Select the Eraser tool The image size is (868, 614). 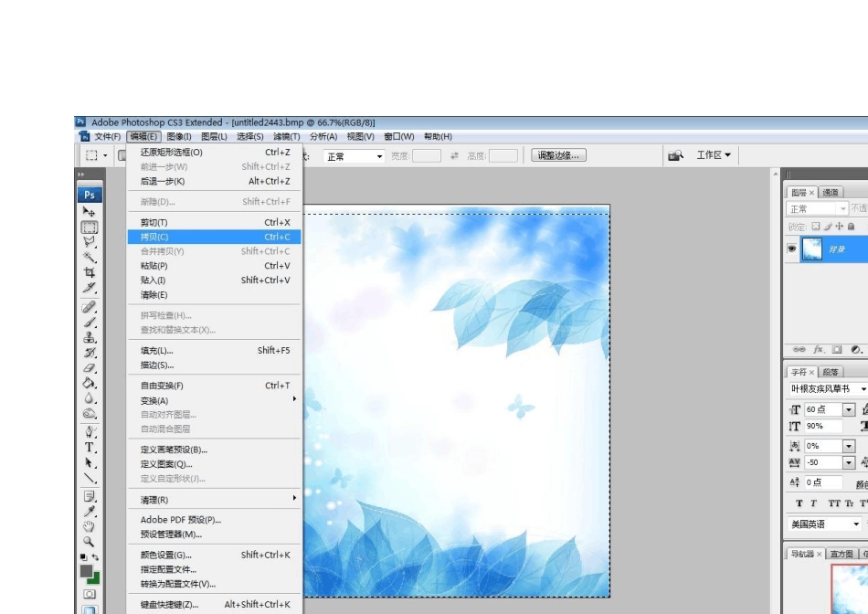[x=90, y=367]
